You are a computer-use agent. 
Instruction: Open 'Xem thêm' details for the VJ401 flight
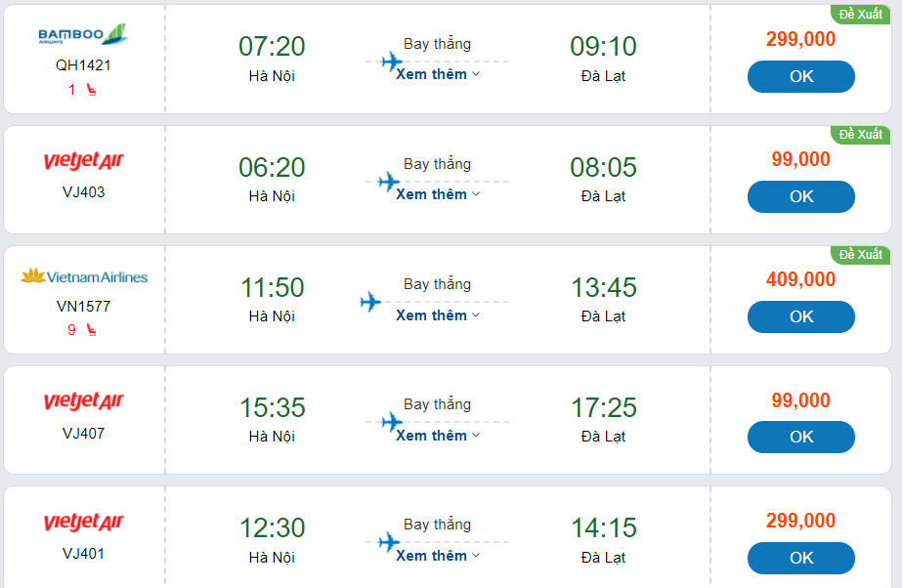[x=437, y=556]
